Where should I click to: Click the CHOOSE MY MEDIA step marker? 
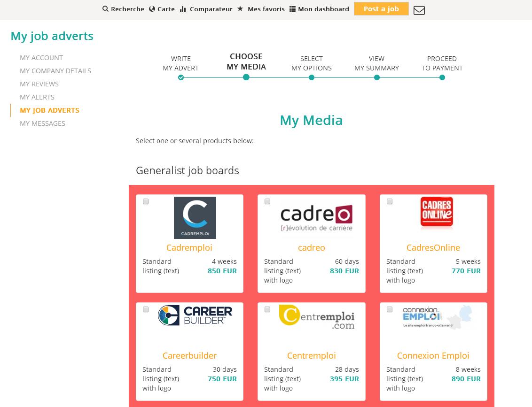click(246, 77)
